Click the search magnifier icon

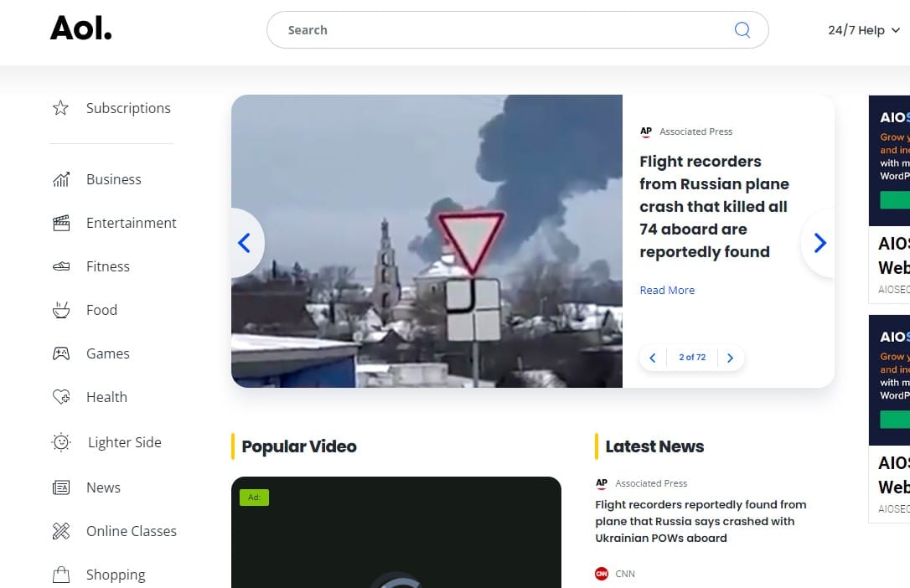click(742, 29)
